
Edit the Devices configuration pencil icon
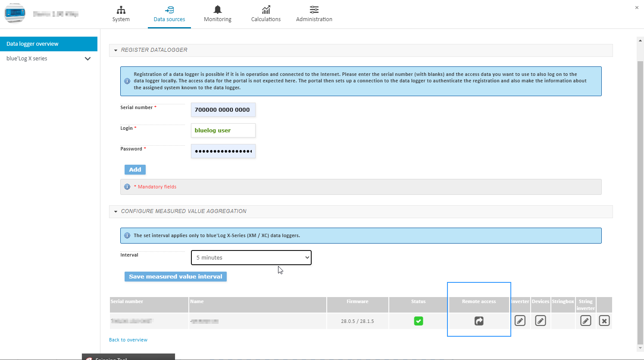click(x=541, y=321)
